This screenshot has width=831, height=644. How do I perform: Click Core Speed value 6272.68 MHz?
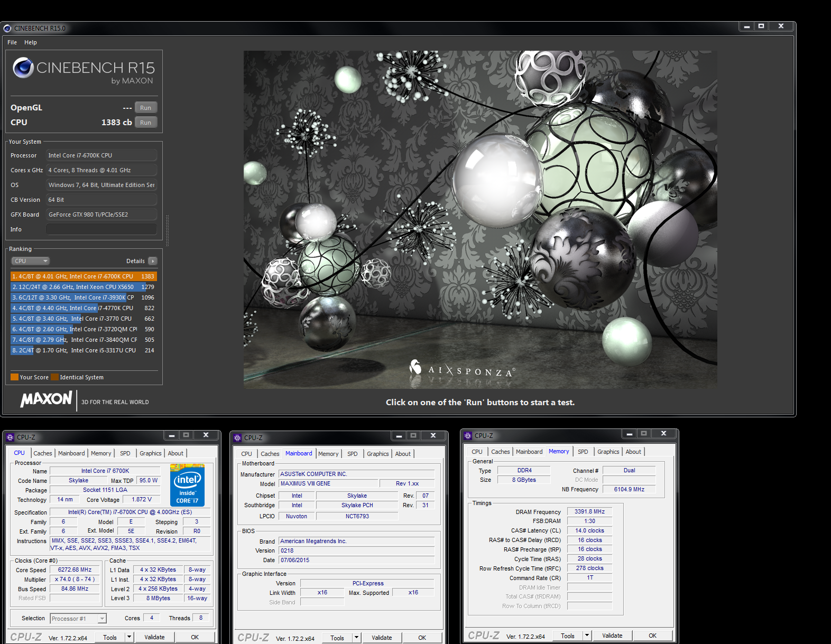(75, 570)
